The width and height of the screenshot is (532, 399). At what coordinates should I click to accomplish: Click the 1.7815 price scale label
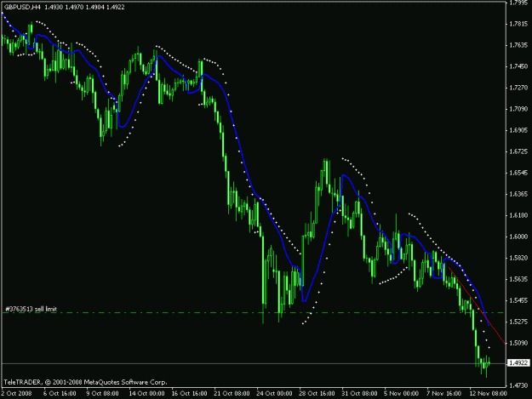518,24
